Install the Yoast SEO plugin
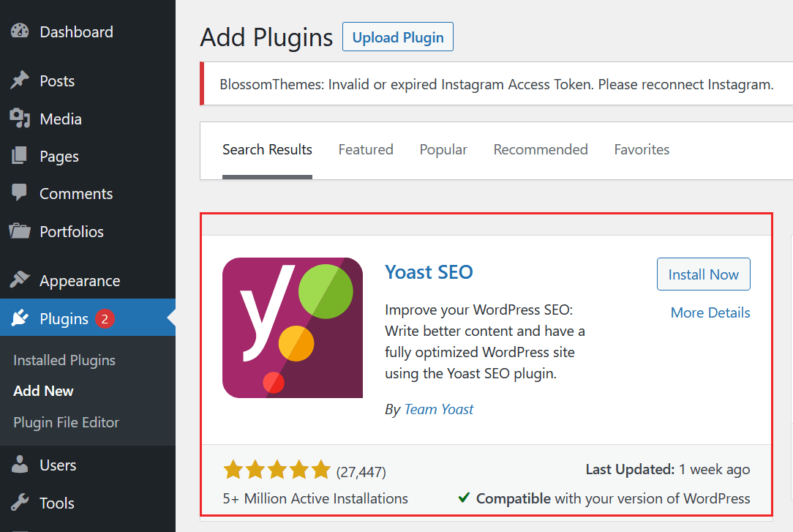Screen dimensions: 793x532 (703, 274)
